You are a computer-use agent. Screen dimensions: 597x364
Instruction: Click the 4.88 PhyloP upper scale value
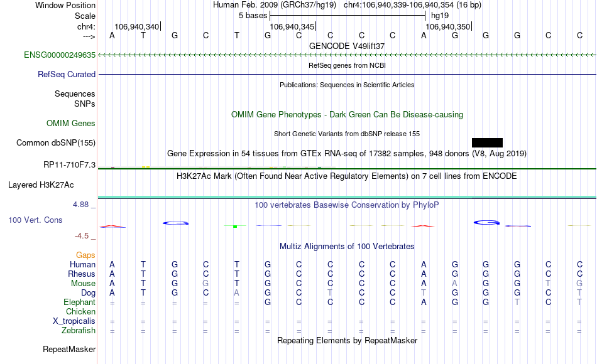(80, 205)
